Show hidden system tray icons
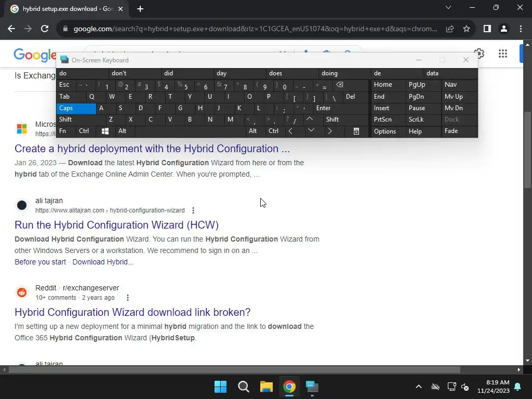Viewport: 532px width, 399px height. (419, 387)
